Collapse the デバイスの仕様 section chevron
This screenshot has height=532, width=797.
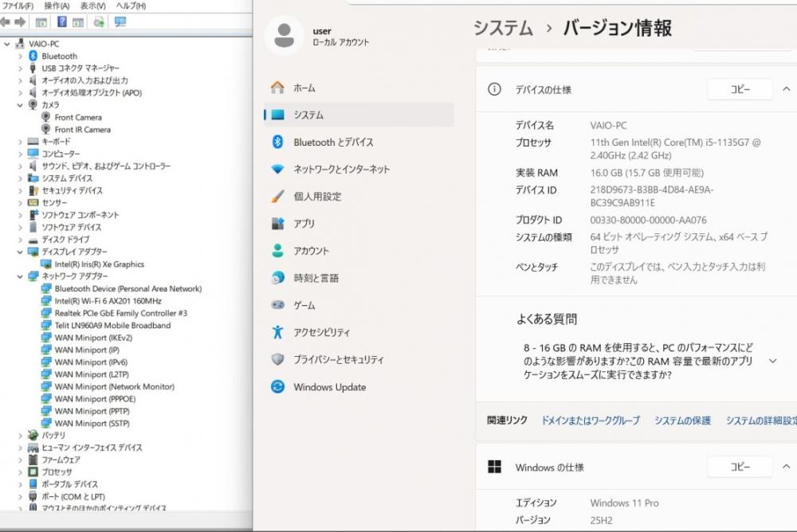pos(787,89)
